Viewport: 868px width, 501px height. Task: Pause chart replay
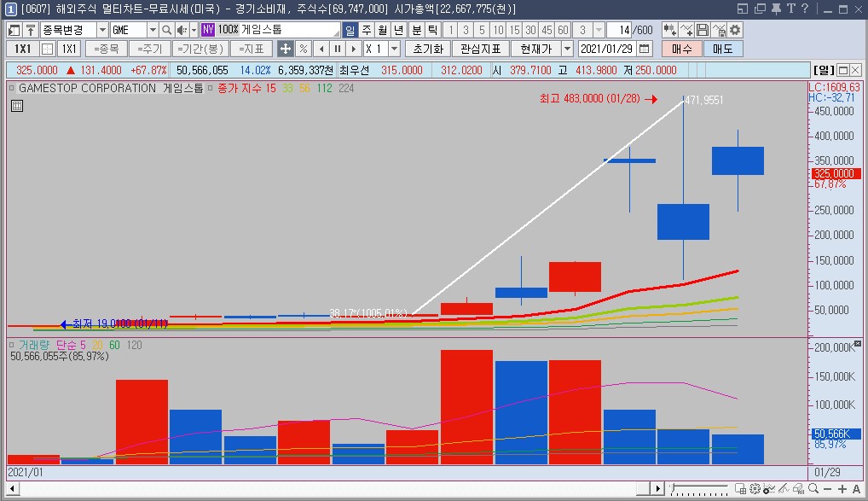[x=338, y=49]
